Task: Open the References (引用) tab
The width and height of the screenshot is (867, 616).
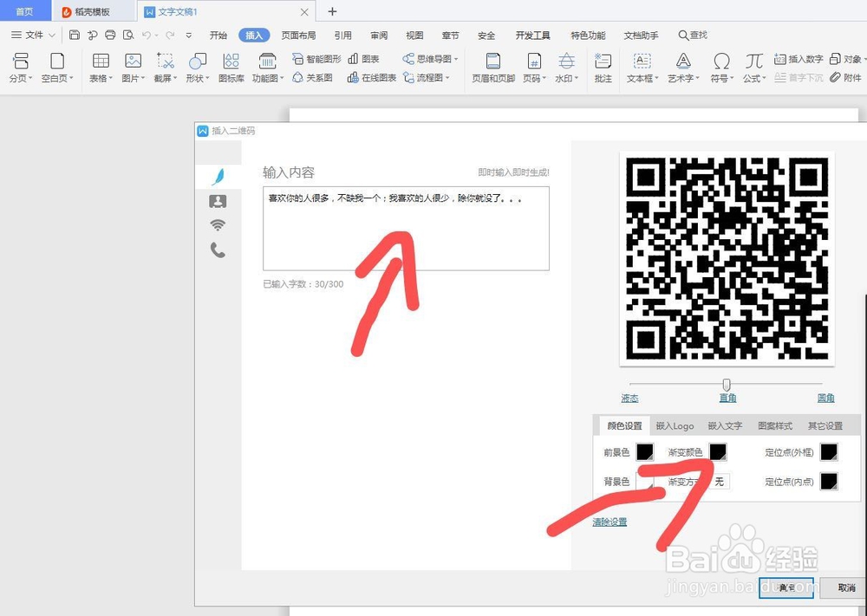Action: tap(342, 35)
